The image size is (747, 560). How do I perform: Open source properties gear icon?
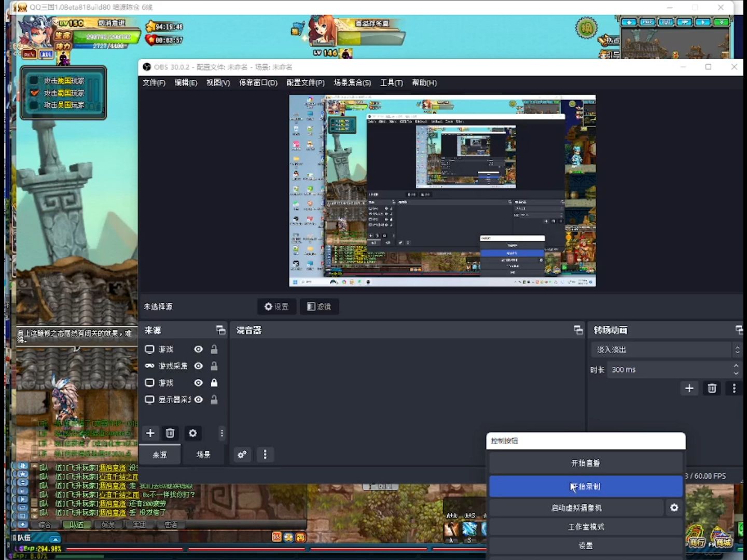tap(193, 433)
